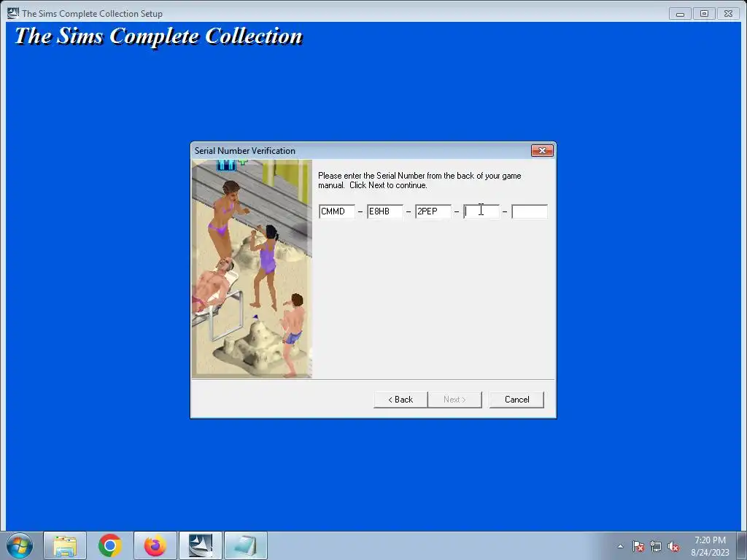Screen dimensions: 747x560
Task: Focus the empty fifth serial number field
Action: point(530,211)
